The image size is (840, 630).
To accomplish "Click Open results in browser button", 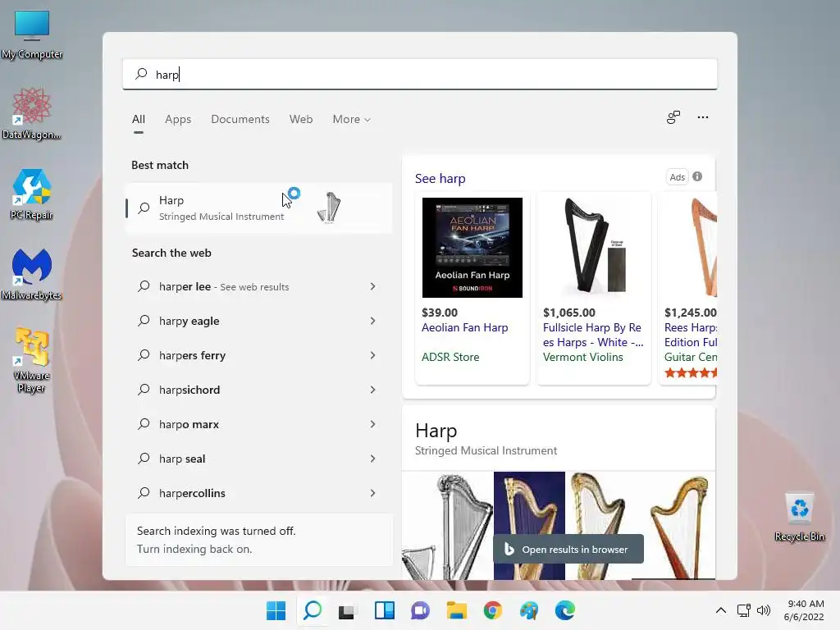I will [568, 549].
